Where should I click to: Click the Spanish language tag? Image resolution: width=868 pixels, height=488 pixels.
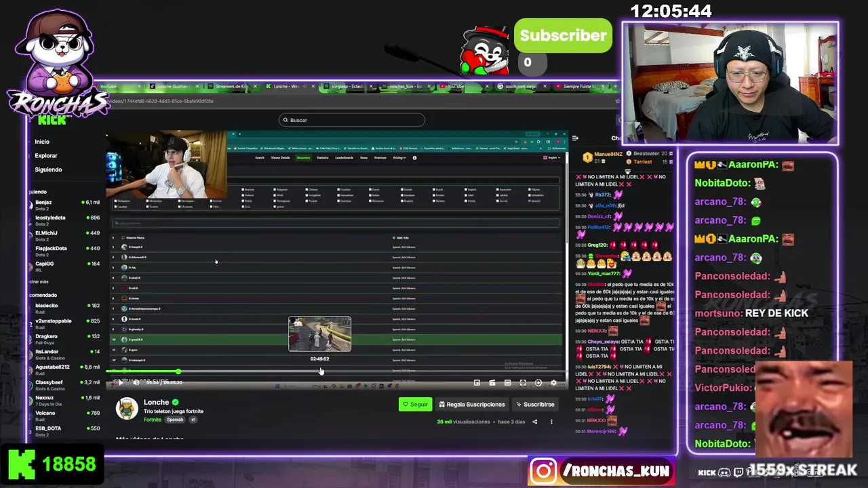(175, 420)
